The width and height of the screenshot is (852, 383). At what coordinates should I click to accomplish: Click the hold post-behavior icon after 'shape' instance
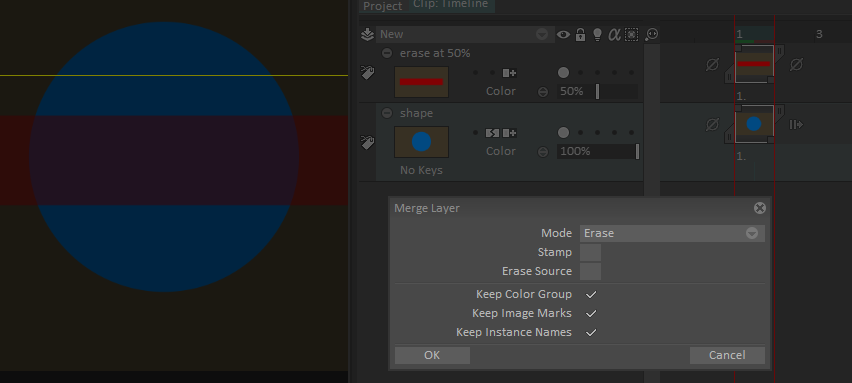pos(796,125)
